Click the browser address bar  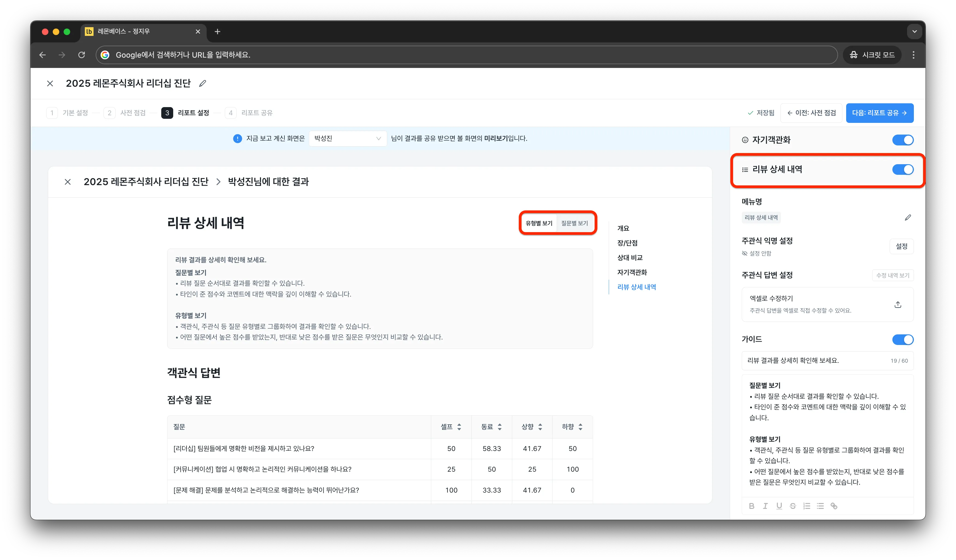coord(467,55)
